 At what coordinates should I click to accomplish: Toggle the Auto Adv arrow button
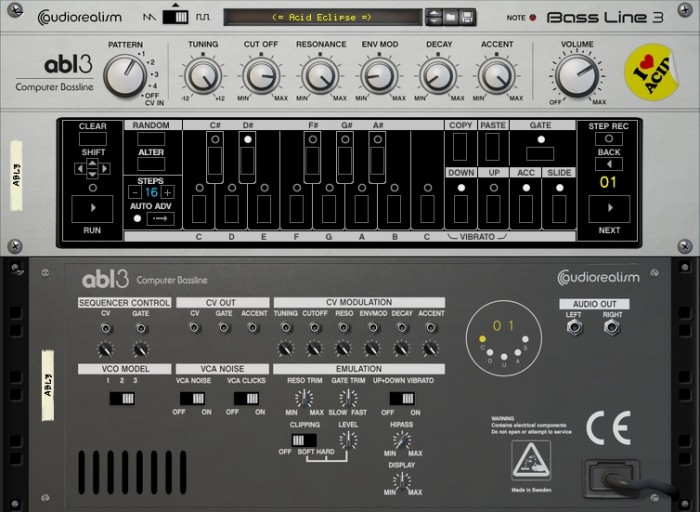click(160, 219)
